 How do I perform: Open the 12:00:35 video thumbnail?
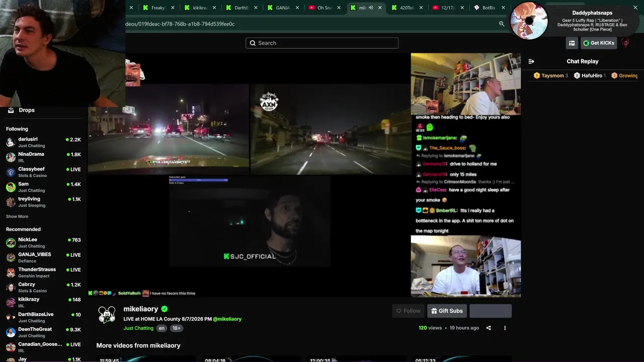[357, 359]
